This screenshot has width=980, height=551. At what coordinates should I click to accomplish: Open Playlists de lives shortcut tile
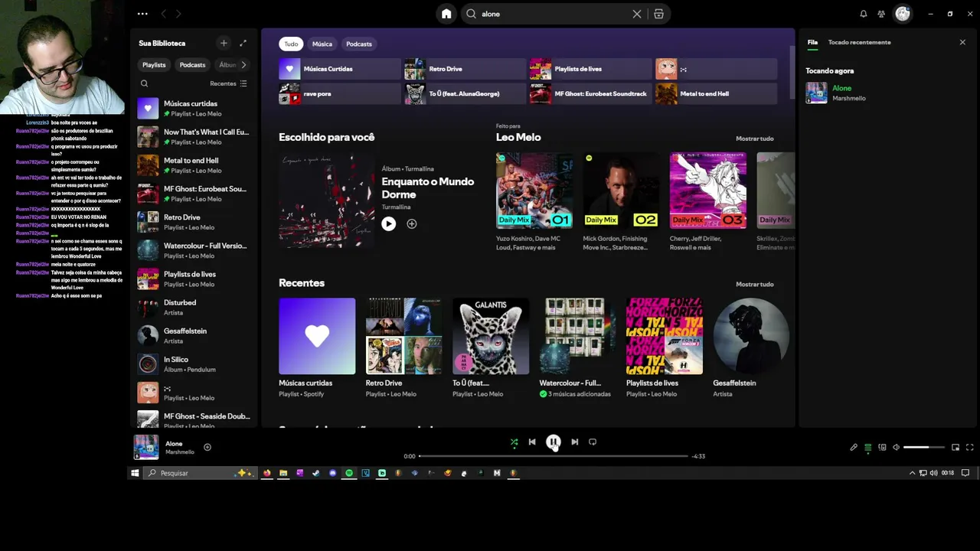[590, 69]
